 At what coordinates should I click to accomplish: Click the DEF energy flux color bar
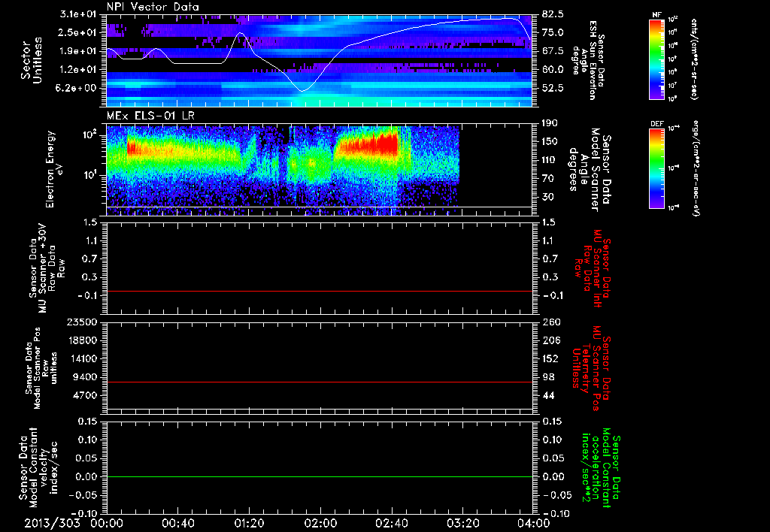click(x=656, y=168)
